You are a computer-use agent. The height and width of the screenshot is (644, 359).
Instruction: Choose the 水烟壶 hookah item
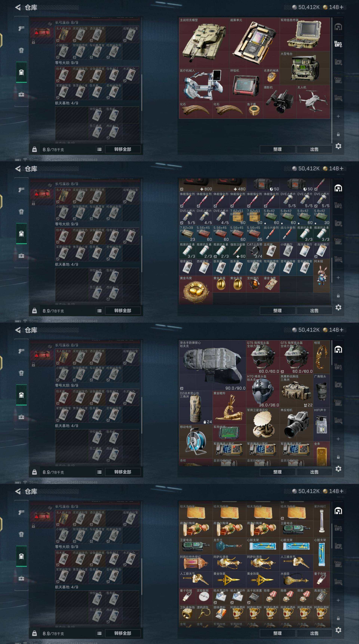[296, 579]
